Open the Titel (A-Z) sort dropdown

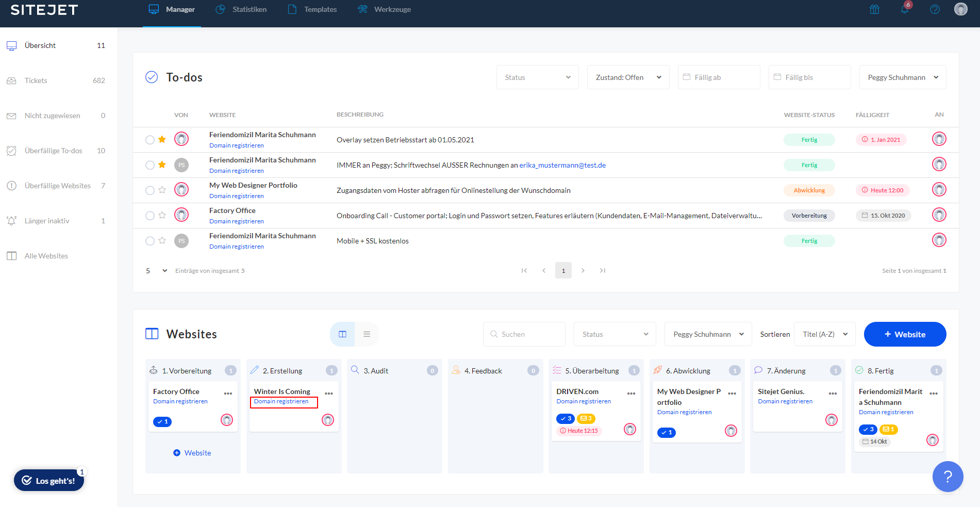[x=824, y=334]
